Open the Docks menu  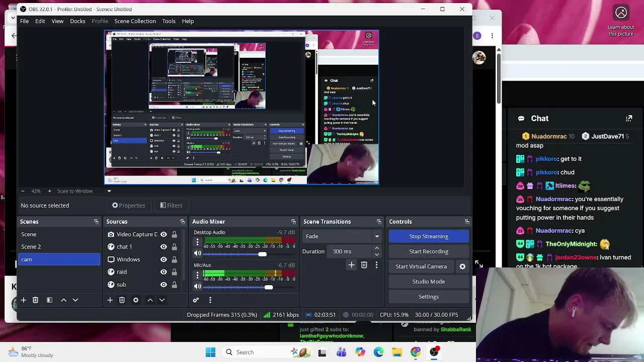(x=77, y=21)
